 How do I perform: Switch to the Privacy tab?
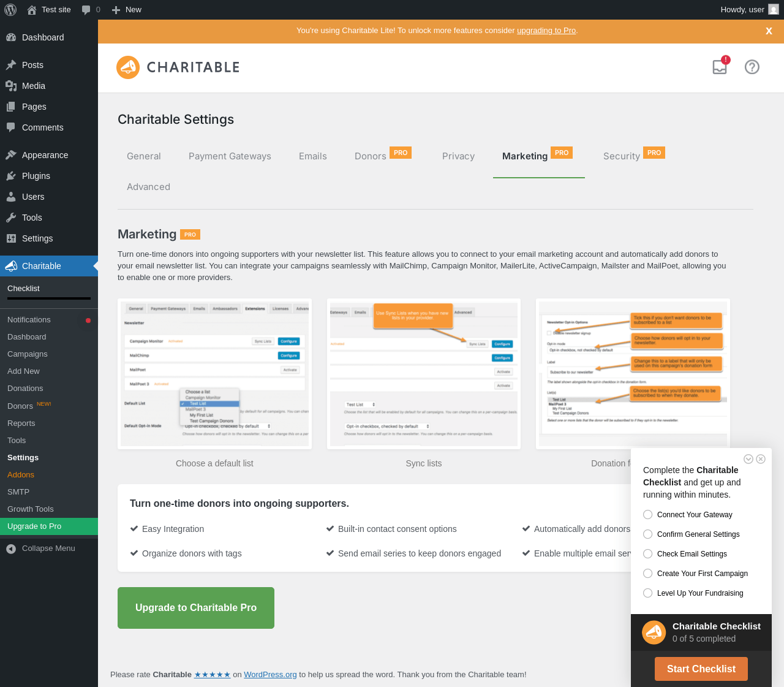pyautogui.click(x=459, y=156)
